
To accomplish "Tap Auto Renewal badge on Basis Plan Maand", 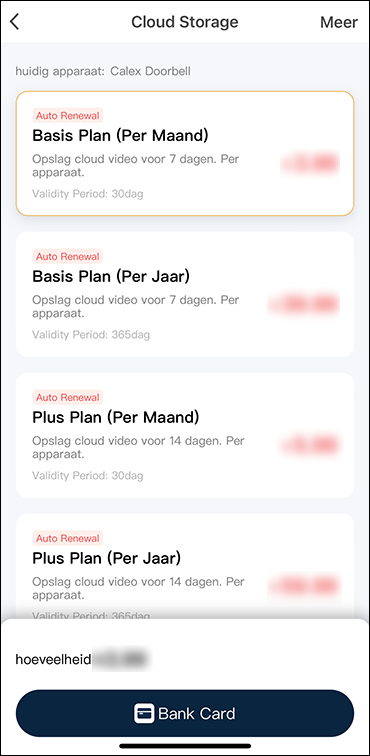I will [x=68, y=116].
